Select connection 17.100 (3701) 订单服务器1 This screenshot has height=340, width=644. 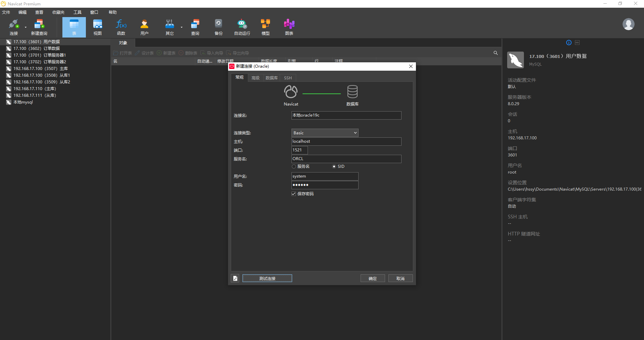click(x=55, y=55)
